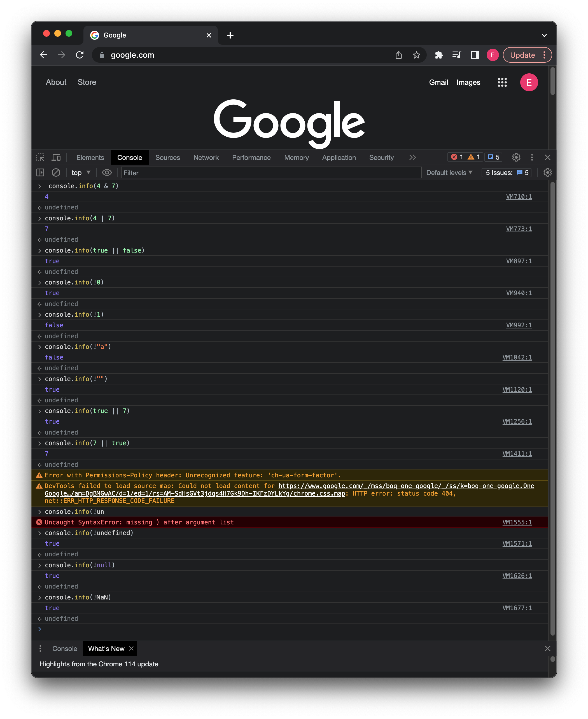Expand the console.info(7 || true) entry arrow

40,443
